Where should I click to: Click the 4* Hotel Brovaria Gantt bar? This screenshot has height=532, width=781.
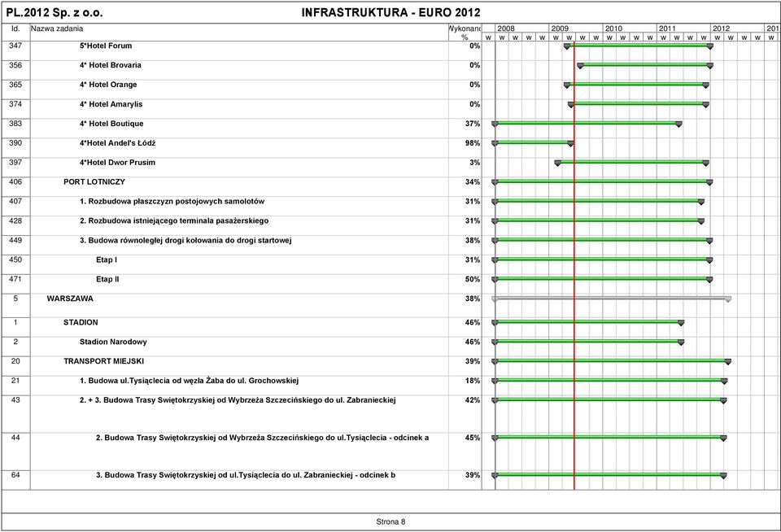point(645,65)
